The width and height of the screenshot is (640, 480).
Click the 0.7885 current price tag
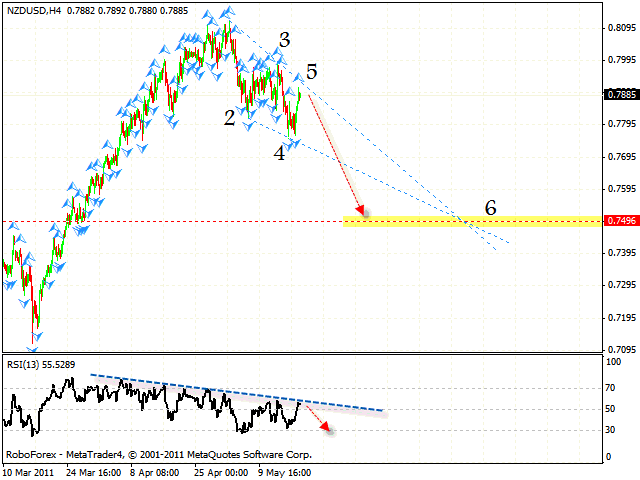(x=617, y=95)
